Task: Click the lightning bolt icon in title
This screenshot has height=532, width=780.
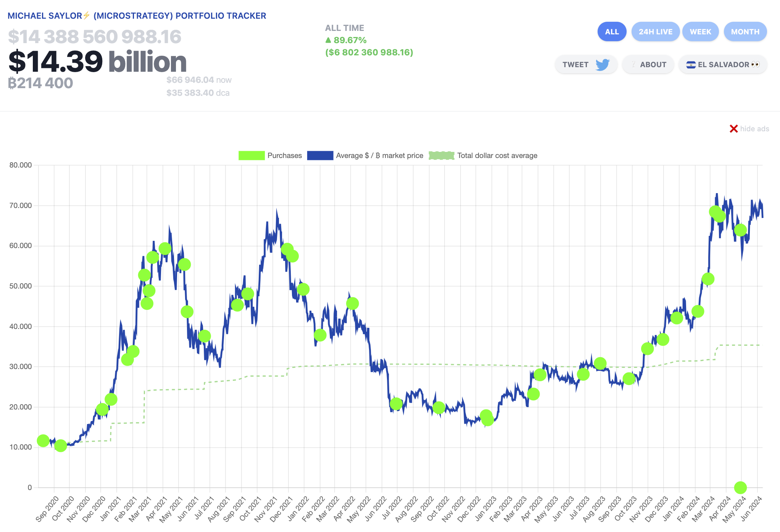Action: pos(87,16)
